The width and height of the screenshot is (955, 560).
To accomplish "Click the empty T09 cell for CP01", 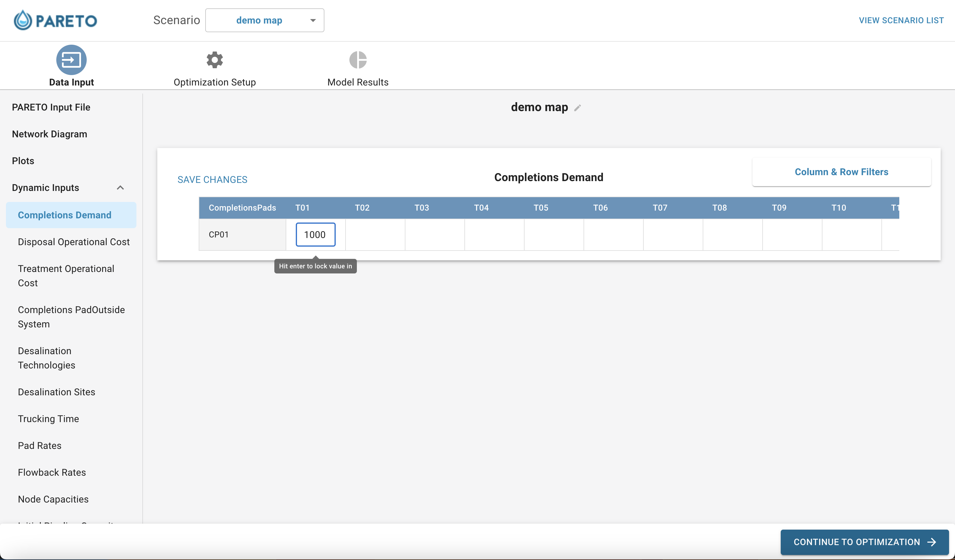I will pyautogui.click(x=792, y=234).
